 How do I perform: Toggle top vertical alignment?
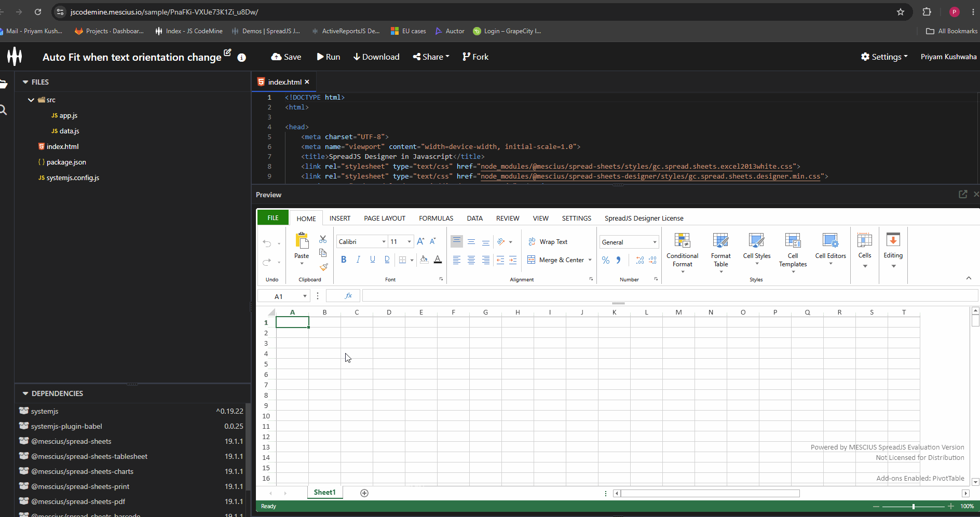click(x=457, y=241)
